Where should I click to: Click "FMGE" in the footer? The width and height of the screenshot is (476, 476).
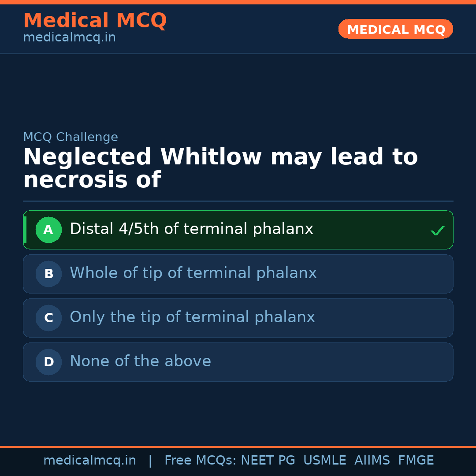(x=416, y=461)
